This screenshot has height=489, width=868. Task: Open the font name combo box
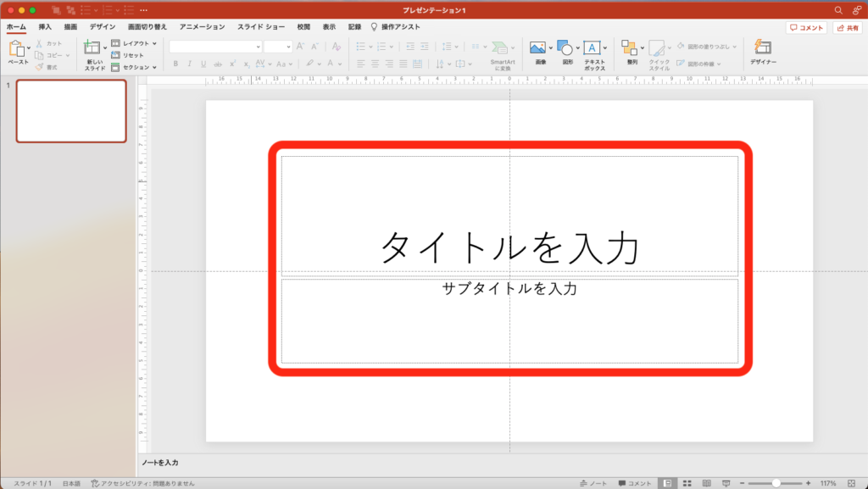[214, 47]
